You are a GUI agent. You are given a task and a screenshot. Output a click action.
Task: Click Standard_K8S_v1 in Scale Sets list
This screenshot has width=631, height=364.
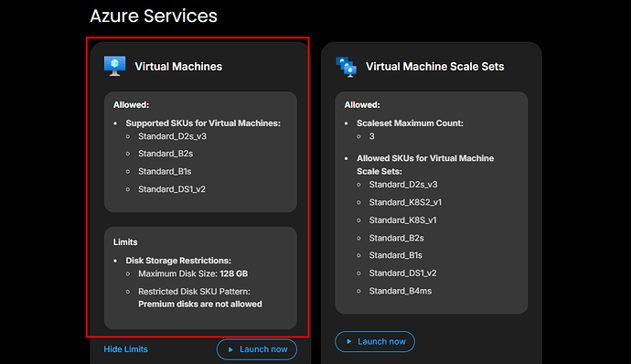coord(402,220)
